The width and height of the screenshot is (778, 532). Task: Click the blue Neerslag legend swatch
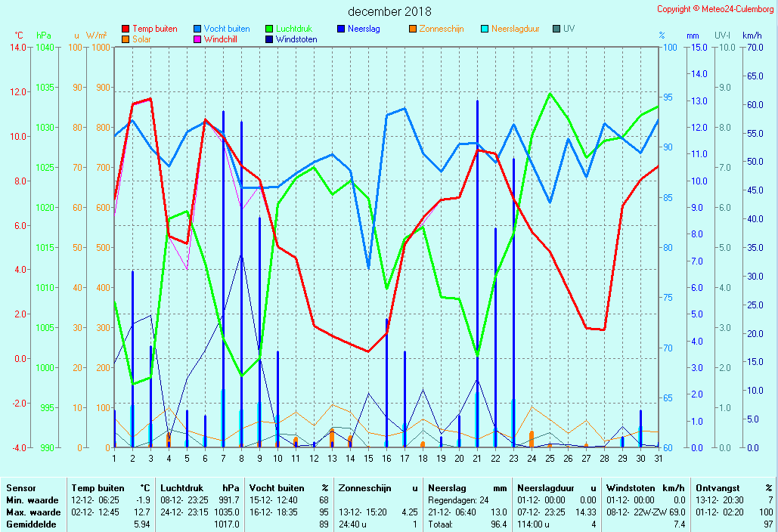tap(341, 29)
